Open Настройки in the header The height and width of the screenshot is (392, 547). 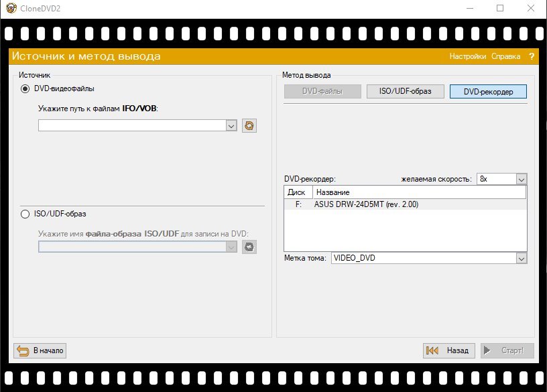(x=467, y=56)
